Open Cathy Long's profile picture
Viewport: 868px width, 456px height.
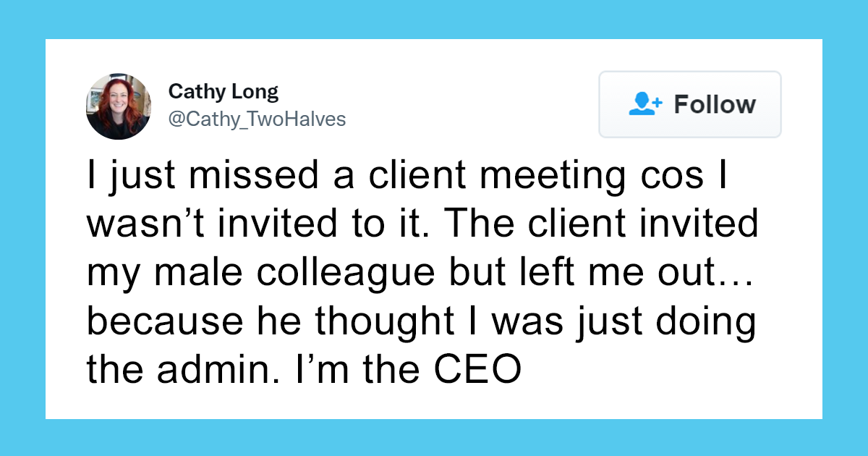pyautogui.click(x=119, y=106)
